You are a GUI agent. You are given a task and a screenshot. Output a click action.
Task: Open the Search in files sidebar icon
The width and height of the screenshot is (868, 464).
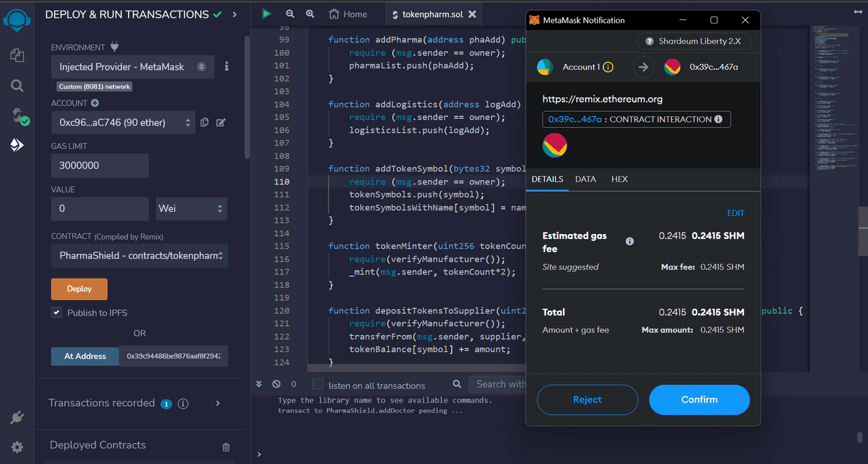17,86
